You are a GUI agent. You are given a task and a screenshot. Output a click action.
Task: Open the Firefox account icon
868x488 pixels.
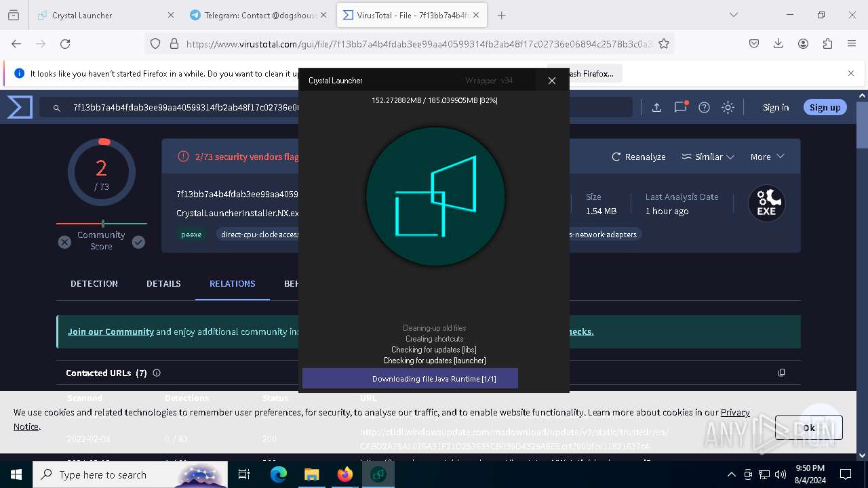pos(803,43)
